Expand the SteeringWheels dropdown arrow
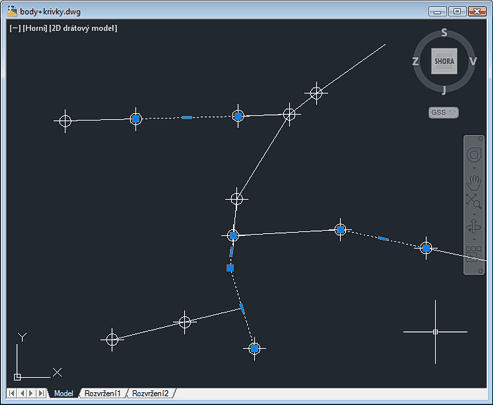This screenshot has width=493, height=405. (x=474, y=168)
